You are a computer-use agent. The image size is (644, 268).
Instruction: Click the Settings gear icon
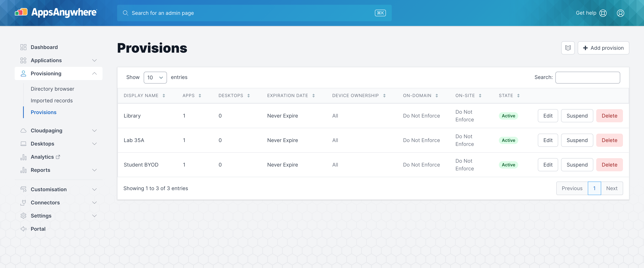(23, 216)
